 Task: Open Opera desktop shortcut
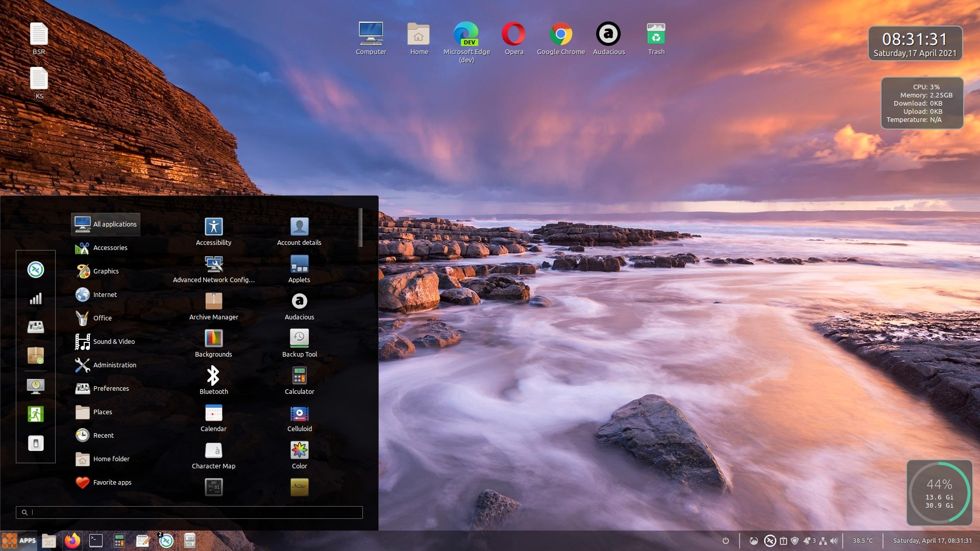point(513,38)
